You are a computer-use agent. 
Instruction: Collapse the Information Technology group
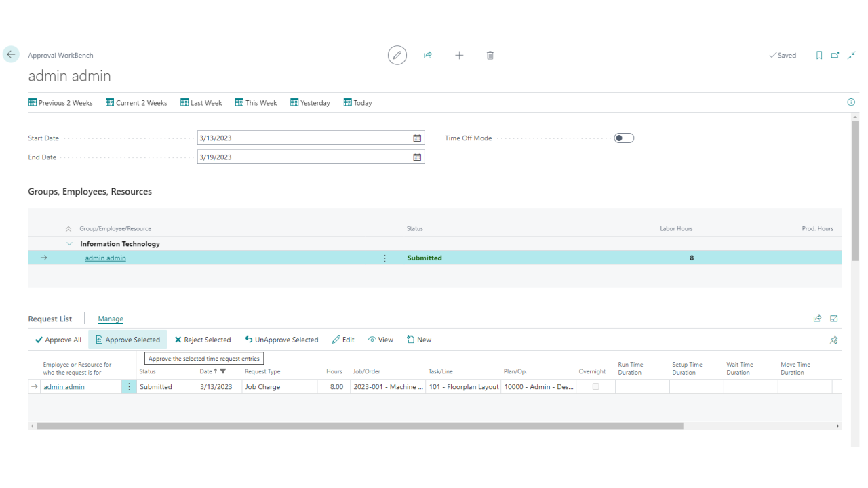(x=69, y=243)
